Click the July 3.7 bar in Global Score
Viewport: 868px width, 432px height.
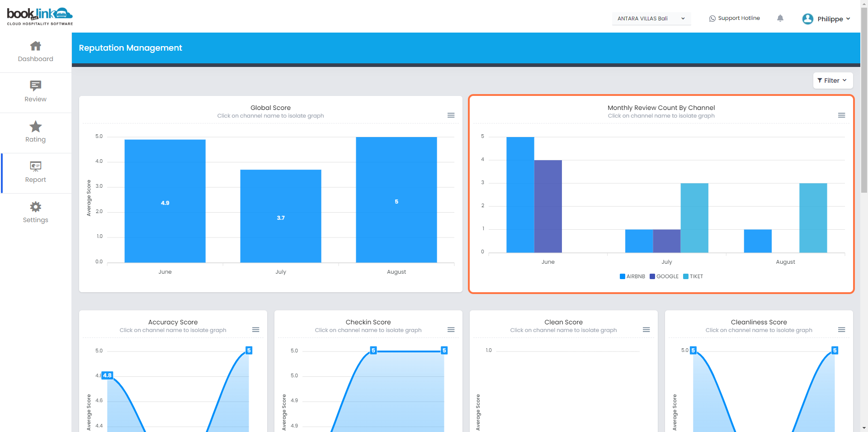click(x=281, y=216)
